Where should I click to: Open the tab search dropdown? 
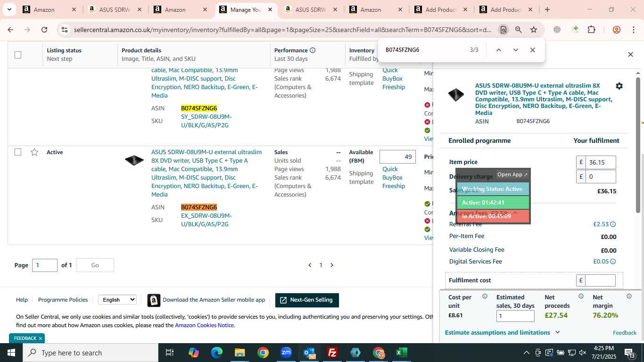pos(9,9)
